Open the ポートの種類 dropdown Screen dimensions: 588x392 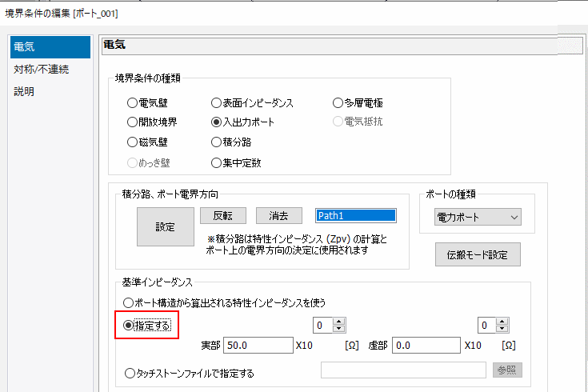point(478,217)
